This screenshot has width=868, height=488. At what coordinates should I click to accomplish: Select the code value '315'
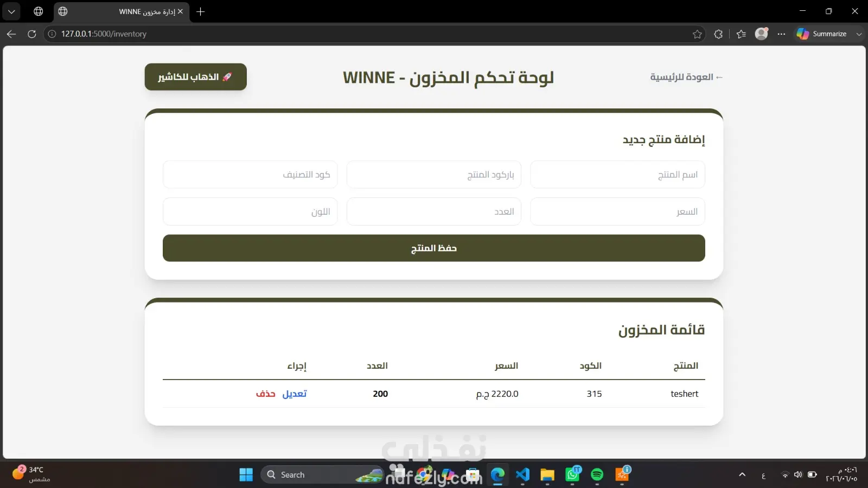point(594,394)
